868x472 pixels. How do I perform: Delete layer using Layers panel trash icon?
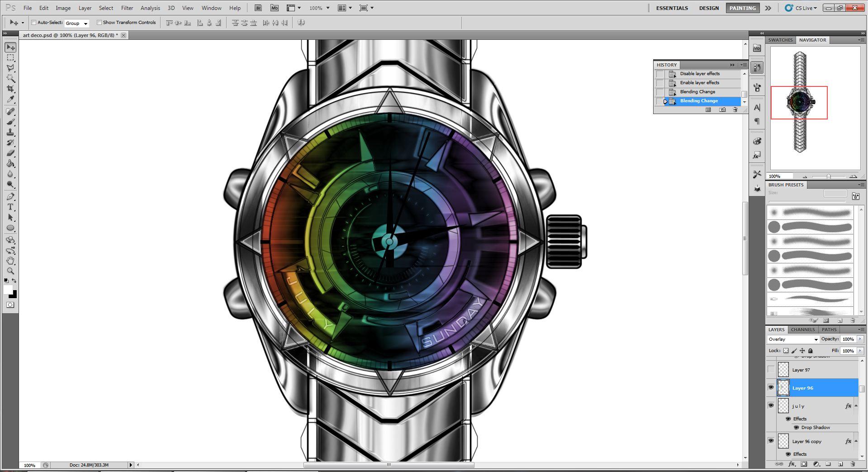pos(853,464)
